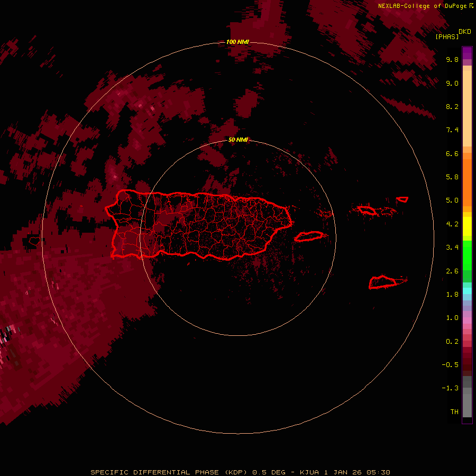
Task: Select the 5.0 legend value
Action: (x=452, y=200)
